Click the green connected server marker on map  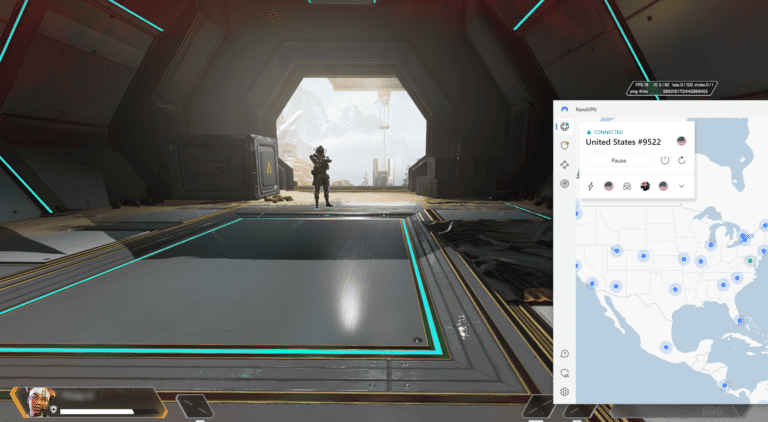(750, 259)
